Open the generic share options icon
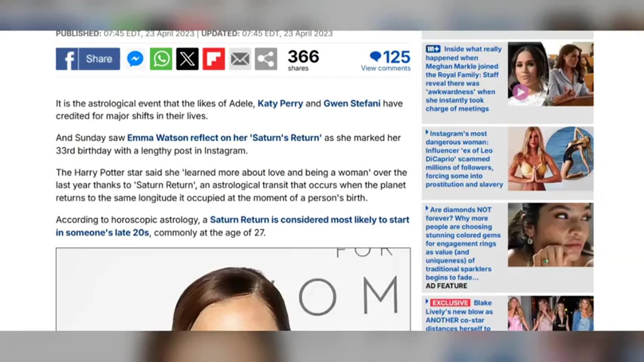This screenshot has width=644, height=362. [266, 59]
